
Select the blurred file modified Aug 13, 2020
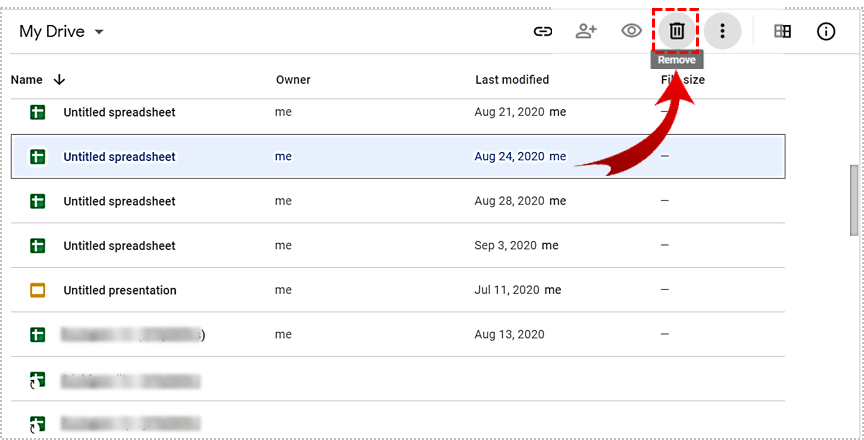[132, 335]
